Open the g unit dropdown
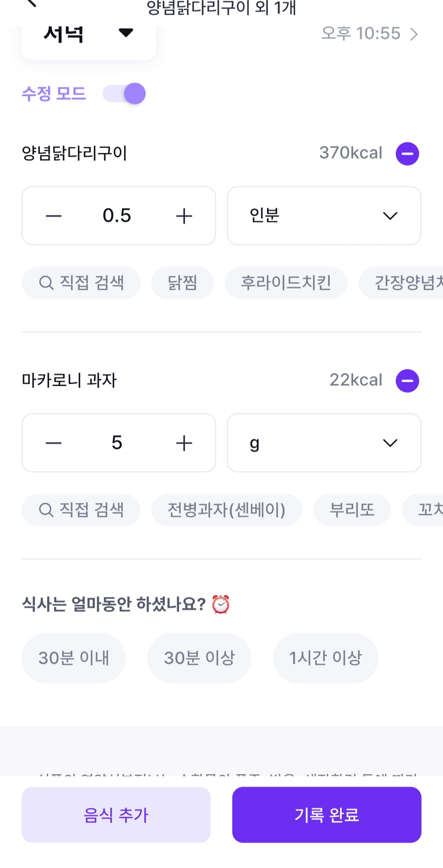 (x=324, y=443)
